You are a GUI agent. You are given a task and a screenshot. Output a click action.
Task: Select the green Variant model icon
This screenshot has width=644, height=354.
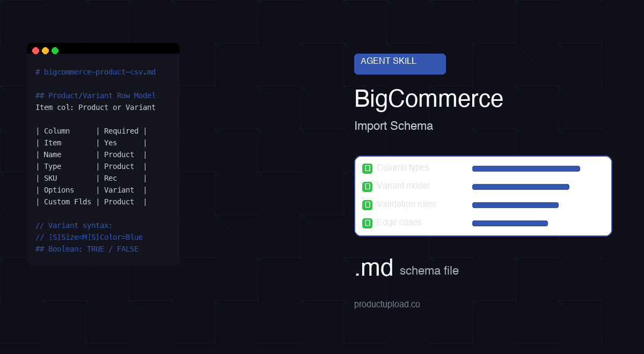[367, 186]
